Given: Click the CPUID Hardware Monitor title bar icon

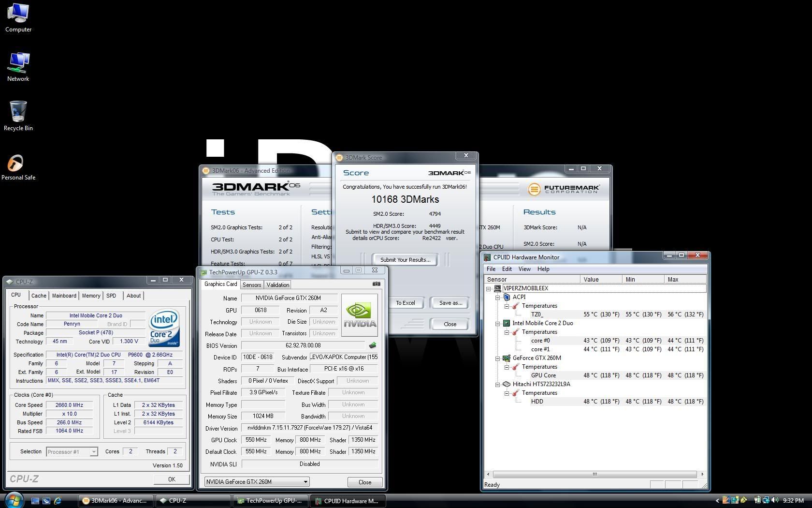Looking at the screenshot, I should tap(487, 257).
